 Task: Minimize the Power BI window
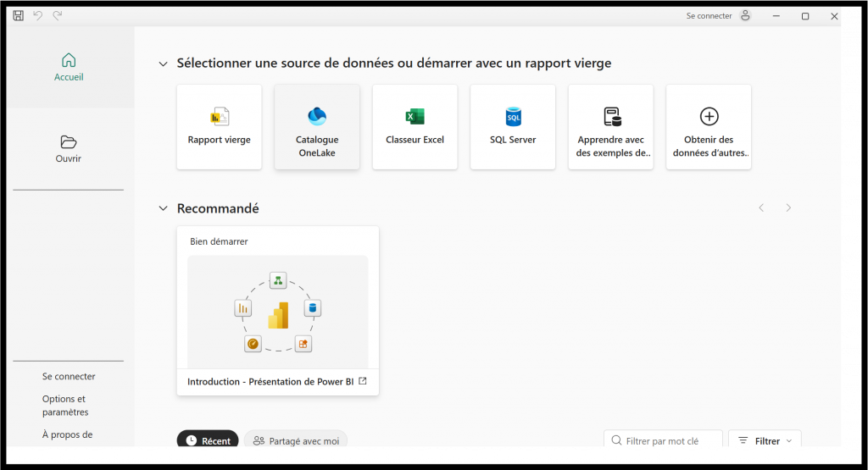(776, 16)
